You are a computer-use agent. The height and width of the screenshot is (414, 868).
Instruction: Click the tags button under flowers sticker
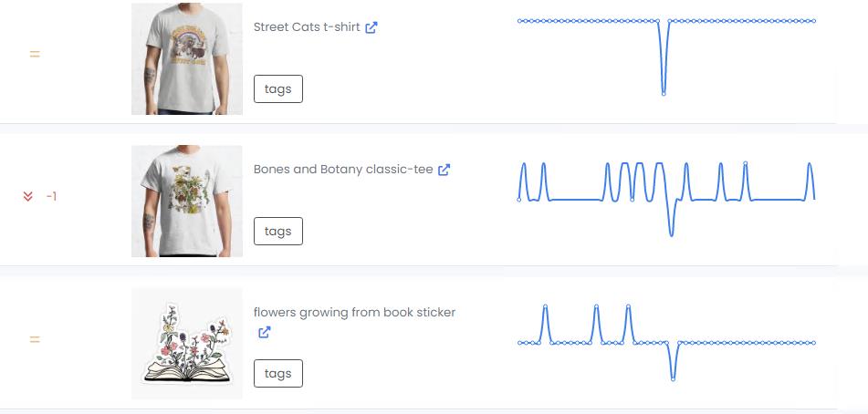click(277, 374)
